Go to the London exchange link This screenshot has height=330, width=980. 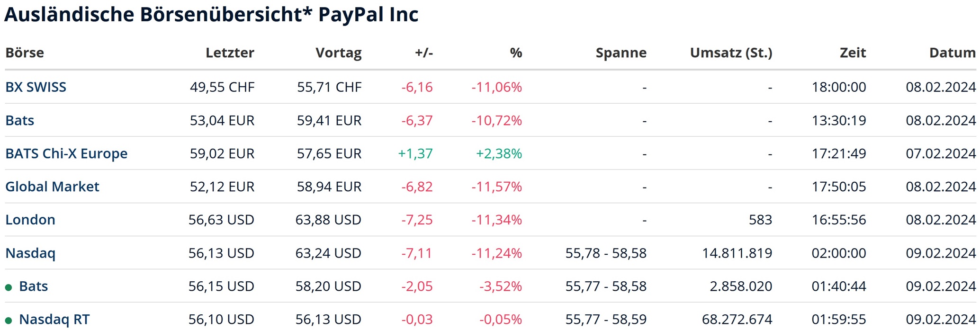click(30, 220)
